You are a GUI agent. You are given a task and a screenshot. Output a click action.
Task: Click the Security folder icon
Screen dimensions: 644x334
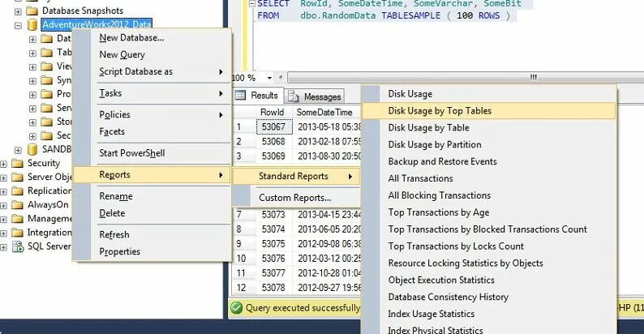(x=17, y=164)
